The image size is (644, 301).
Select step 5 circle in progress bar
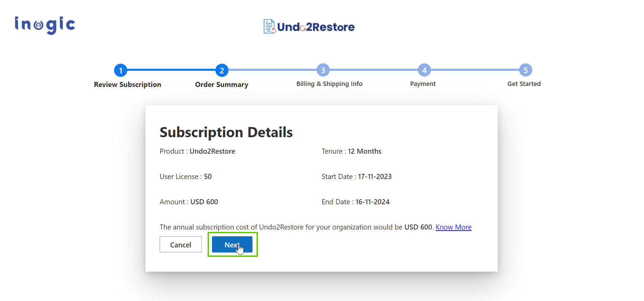[526, 70]
